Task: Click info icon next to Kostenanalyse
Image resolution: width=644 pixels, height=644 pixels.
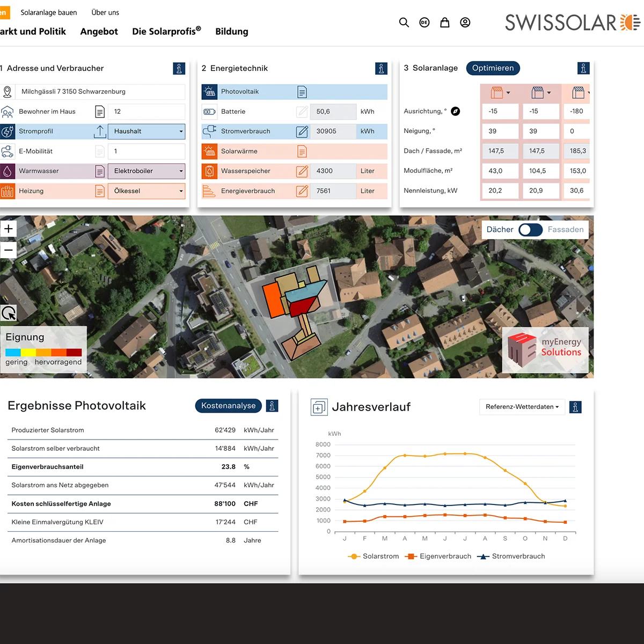Action: point(272,406)
